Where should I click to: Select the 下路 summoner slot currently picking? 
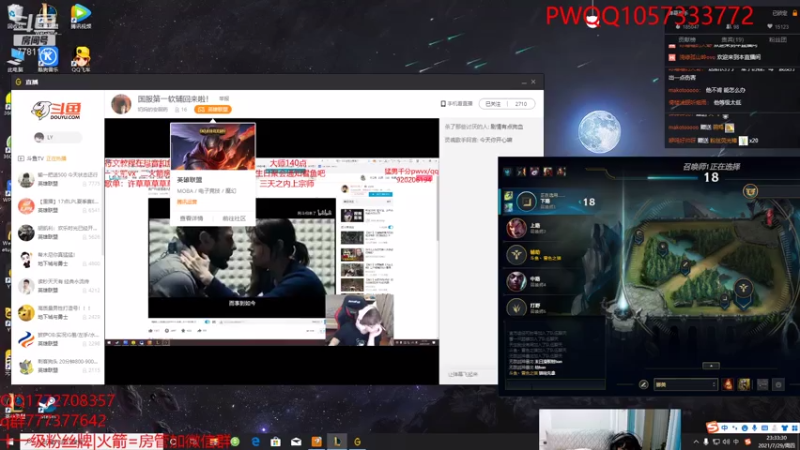click(552, 202)
